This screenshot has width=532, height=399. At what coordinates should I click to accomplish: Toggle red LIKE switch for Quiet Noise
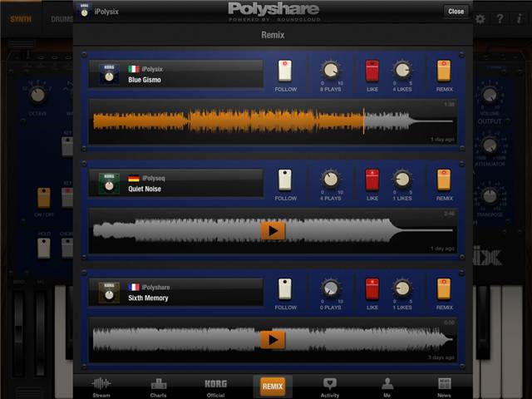tap(372, 180)
